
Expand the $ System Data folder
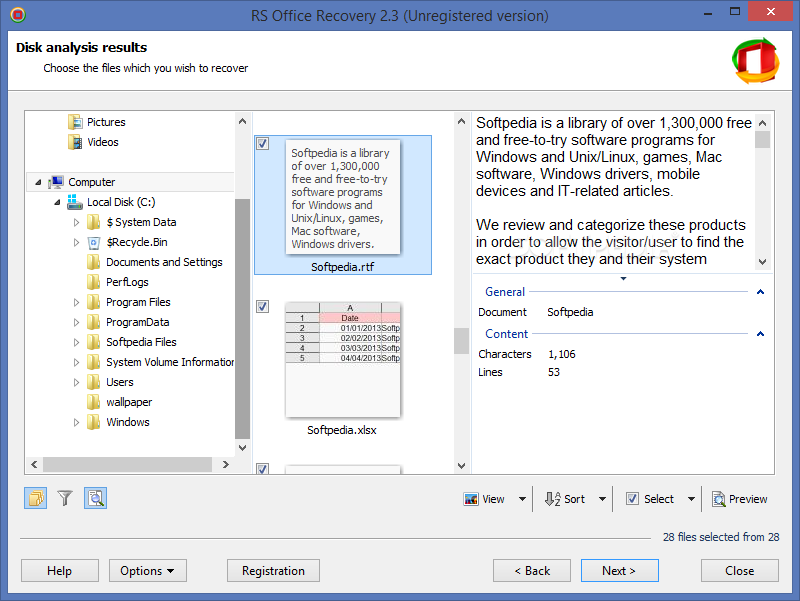pos(76,222)
